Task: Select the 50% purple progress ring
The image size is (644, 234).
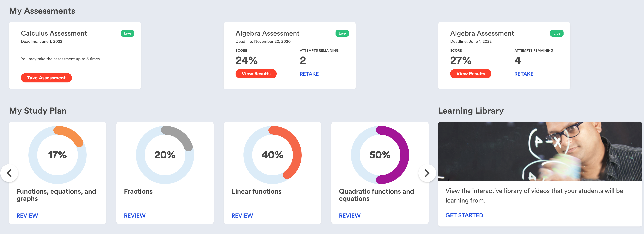Action: click(380, 155)
